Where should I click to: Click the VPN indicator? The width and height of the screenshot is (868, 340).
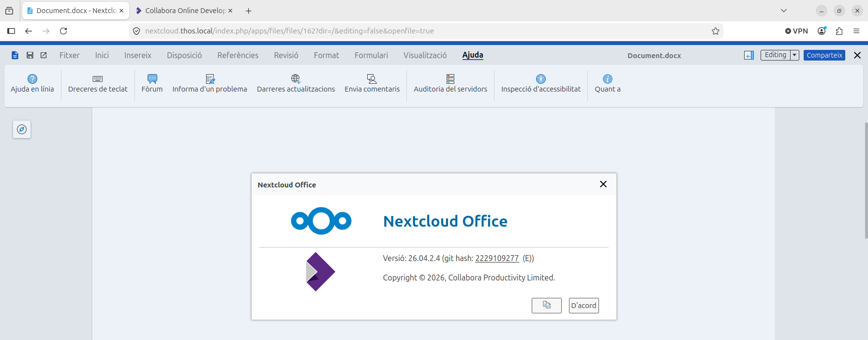[796, 31]
